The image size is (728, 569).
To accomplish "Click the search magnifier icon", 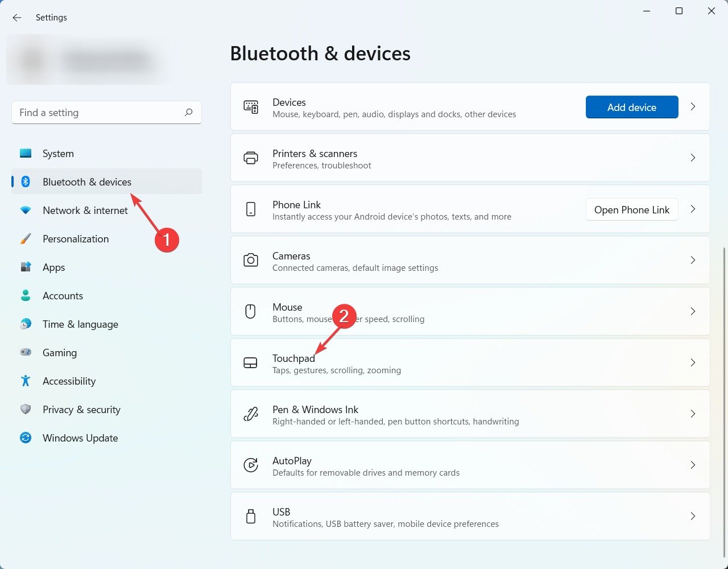I will (x=188, y=113).
